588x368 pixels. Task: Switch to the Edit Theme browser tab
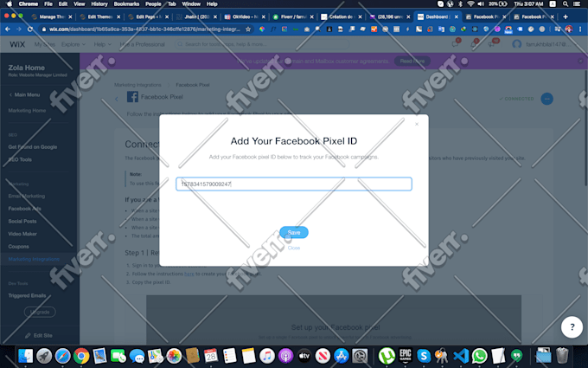click(99, 17)
